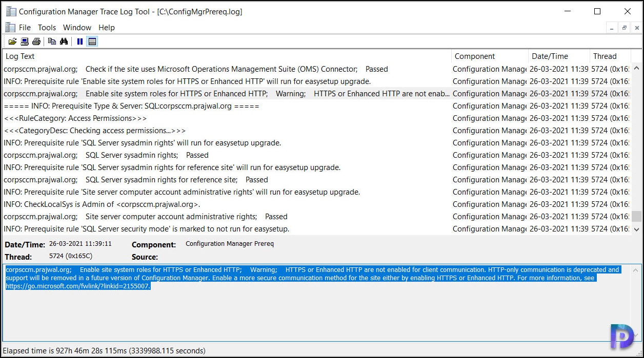Click the Open log file folder icon
Viewport: 644px width, 358px height.
click(12, 41)
